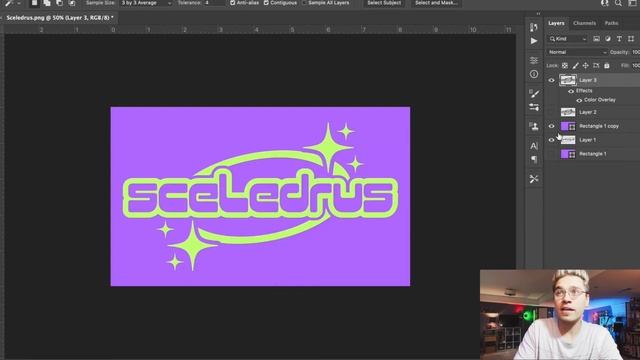The width and height of the screenshot is (640, 360).
Task: Show Layer 2 via its visibility box
Action: [551, 112]
